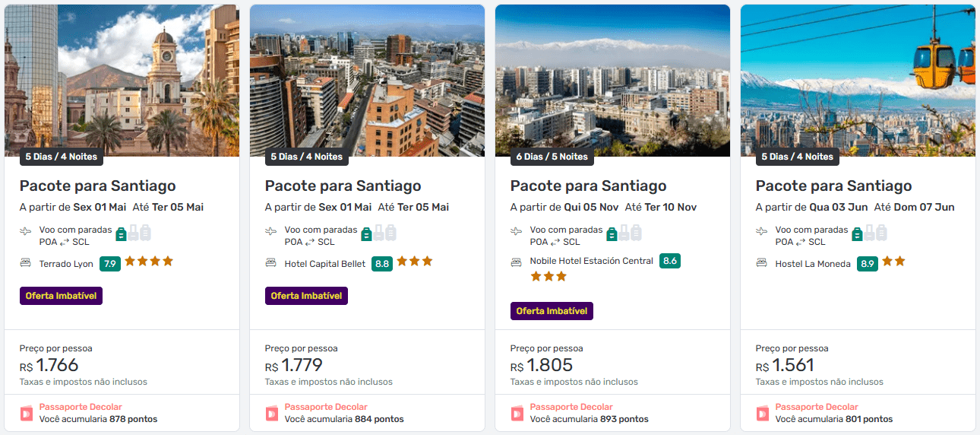
Task: Click the Passaporte Decolar icon with 893 pontos
Action: (x=517, y=413)
